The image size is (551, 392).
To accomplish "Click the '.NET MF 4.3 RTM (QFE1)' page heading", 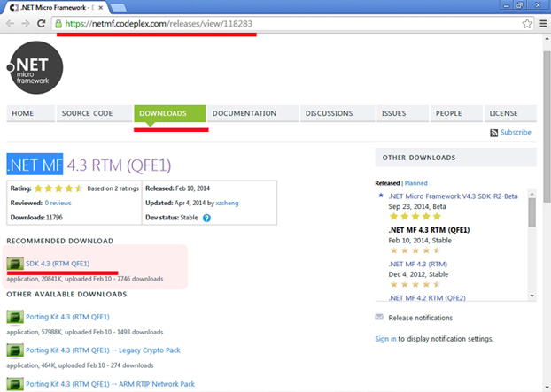I will (89, 165).
